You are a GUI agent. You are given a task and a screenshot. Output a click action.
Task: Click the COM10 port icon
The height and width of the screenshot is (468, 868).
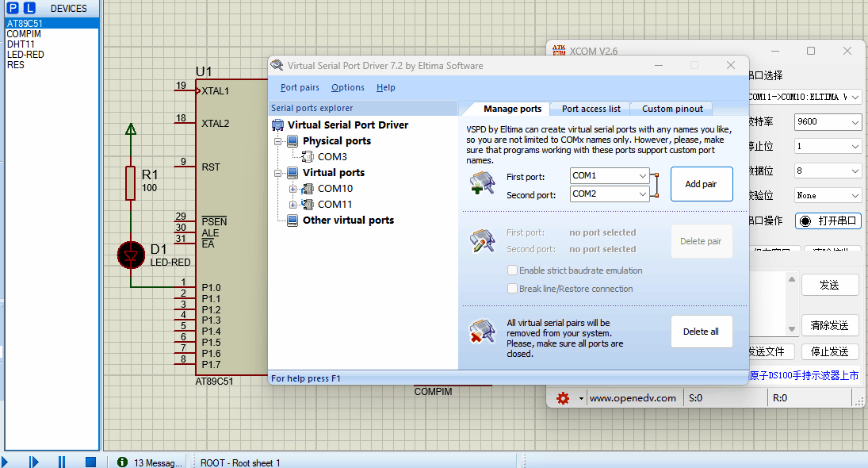(x=308, y=189)
